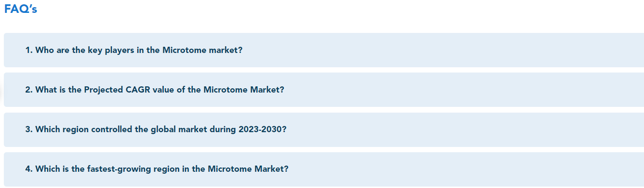Show the answer for Microtome Market CAGR
Viewport: 644px width, 188px height.
[324, 90]
